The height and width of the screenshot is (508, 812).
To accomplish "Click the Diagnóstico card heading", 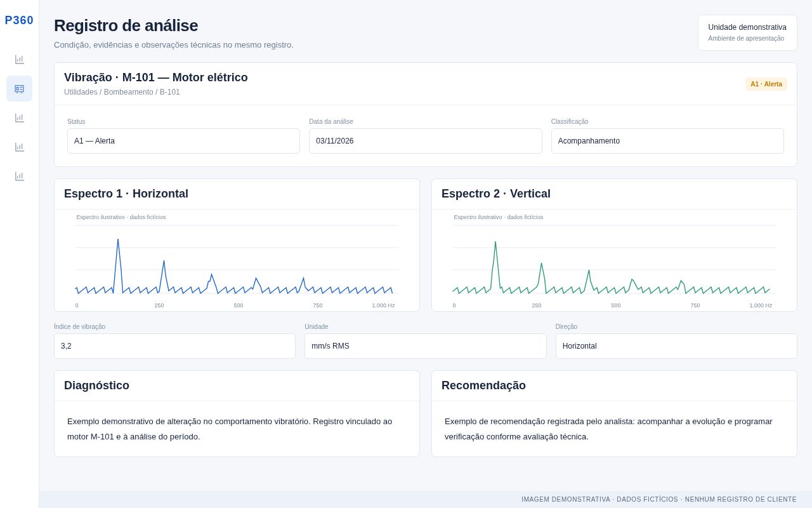I will (96, 385).
